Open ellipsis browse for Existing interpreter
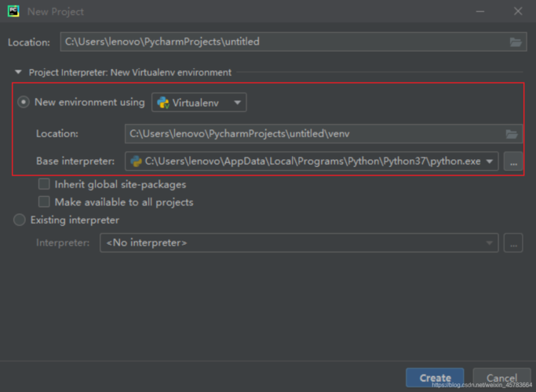Viewport: 536px width, 392px height. 513,243
